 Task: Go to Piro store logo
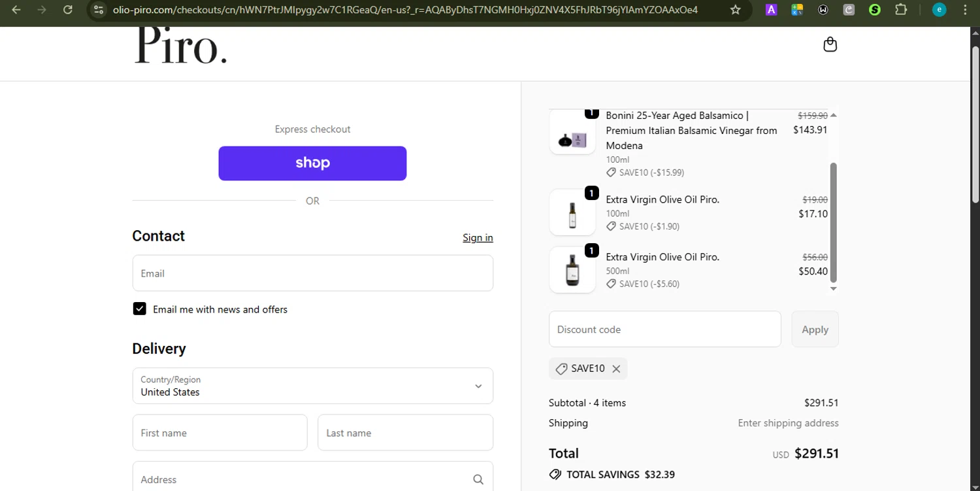tap(181, 47)
